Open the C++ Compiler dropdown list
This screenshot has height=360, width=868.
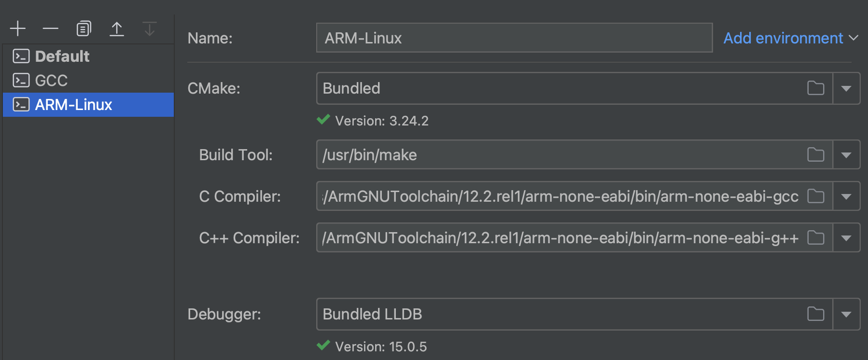[846, 238]
